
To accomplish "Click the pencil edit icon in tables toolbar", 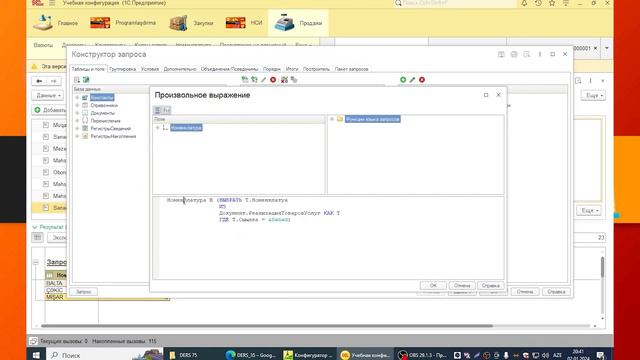I will tap(263, 80).
